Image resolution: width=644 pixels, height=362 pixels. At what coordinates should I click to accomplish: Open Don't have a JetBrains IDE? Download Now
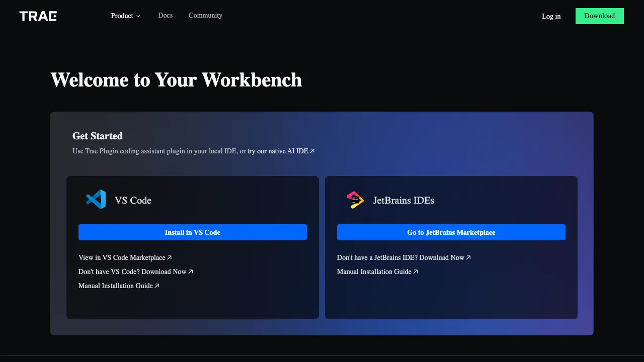point(404,257)
